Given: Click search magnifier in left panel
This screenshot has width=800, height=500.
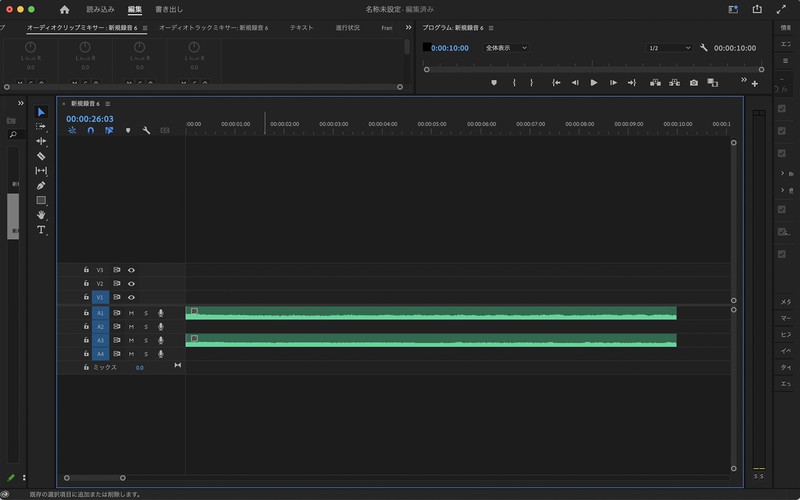Looking at the screenshot, I should click(13, 134).
